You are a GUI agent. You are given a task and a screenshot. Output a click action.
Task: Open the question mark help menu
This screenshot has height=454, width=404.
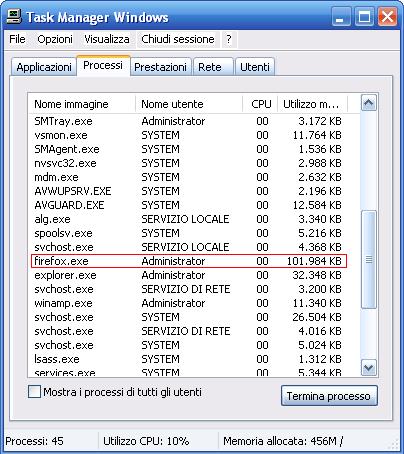(x=229, y=39)
